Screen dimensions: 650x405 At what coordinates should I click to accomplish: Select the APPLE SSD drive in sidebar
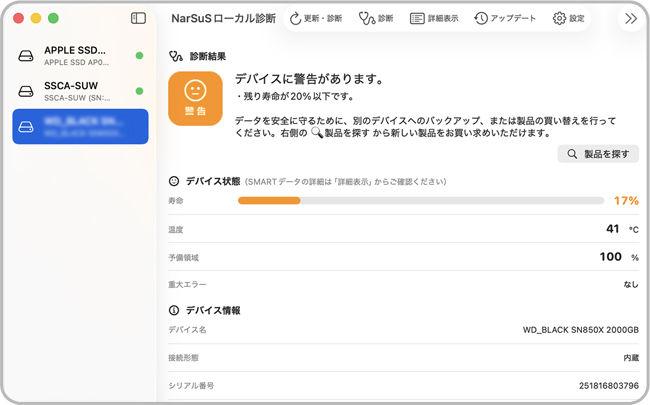pyautogui.click(x=80, y=56)
